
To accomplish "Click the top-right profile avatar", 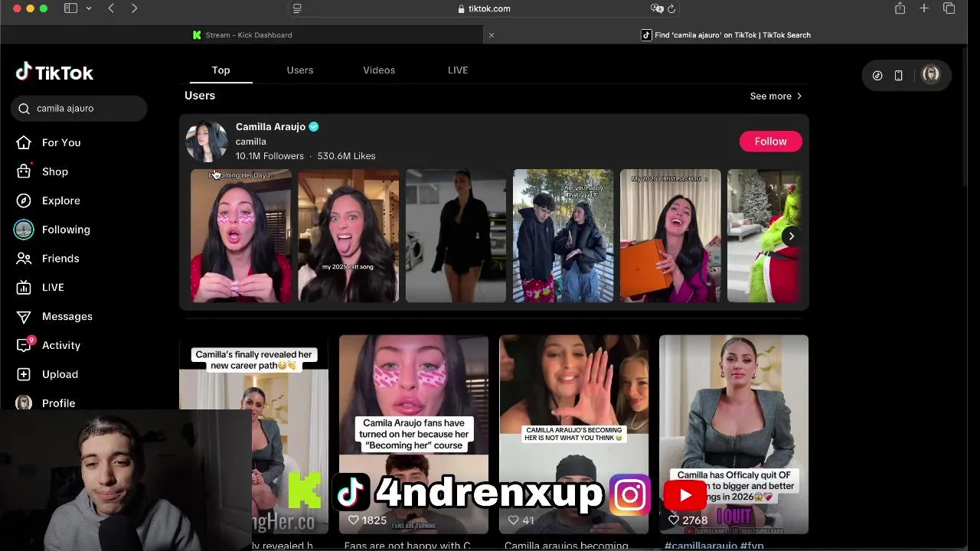I will pos(930,74).
